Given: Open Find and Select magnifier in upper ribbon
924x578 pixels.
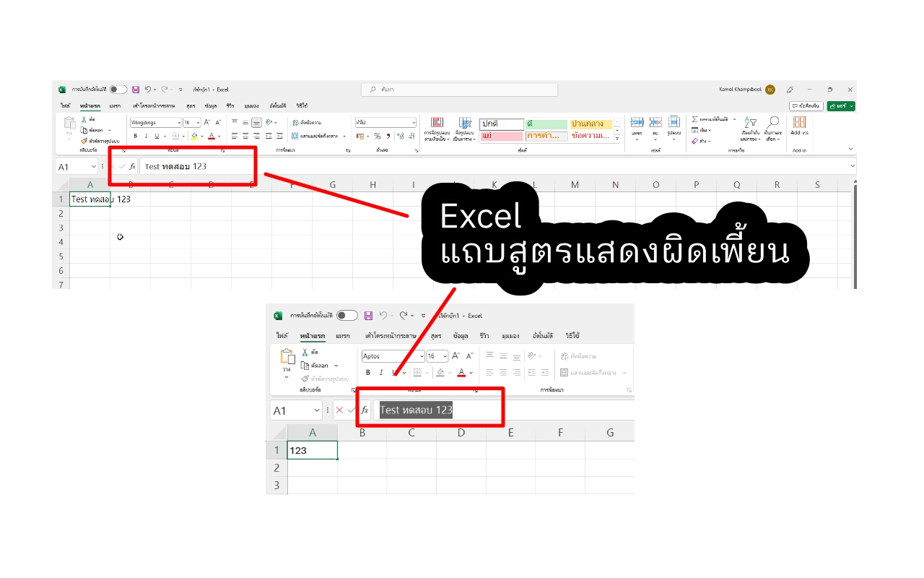Looking at the screenshot, I should (x=772, y=129).
